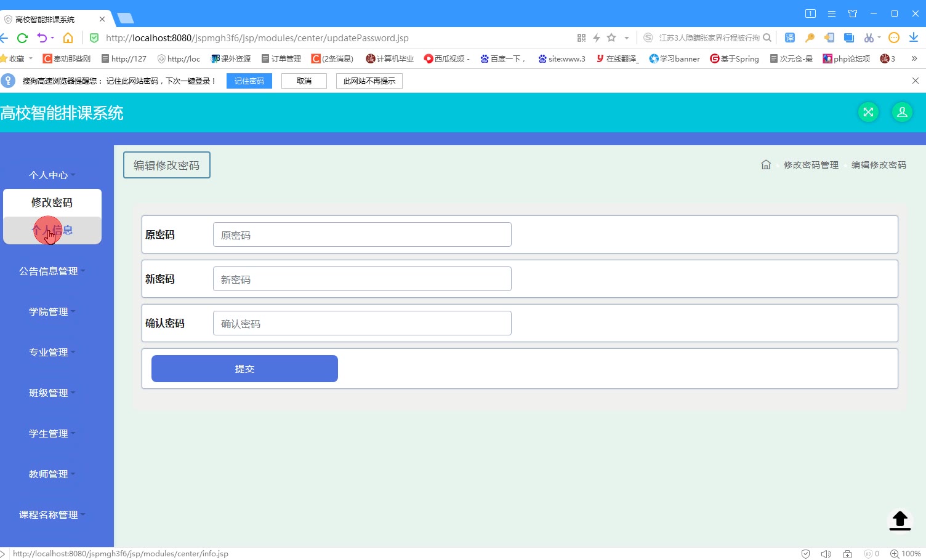The height and width of the screenshot is (560, 926).
Task: Open the 收藏 favorites menu
Action: tap(16, 58)
